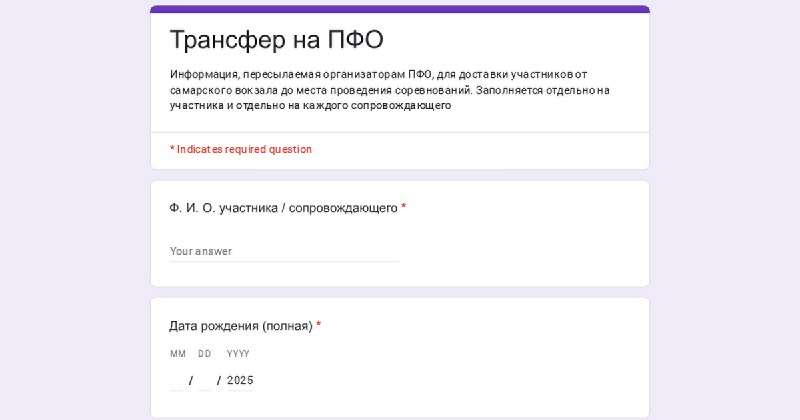Click the underline beneath "Your answer"
Viewport: 800px width, 420px height.
[x=284, y=262]
